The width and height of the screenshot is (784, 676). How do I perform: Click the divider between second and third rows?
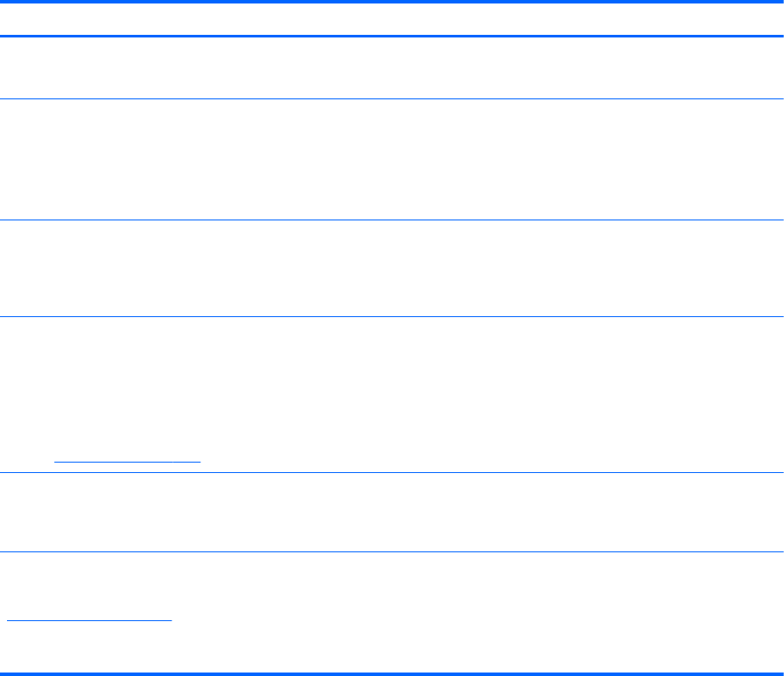(392, 220)
